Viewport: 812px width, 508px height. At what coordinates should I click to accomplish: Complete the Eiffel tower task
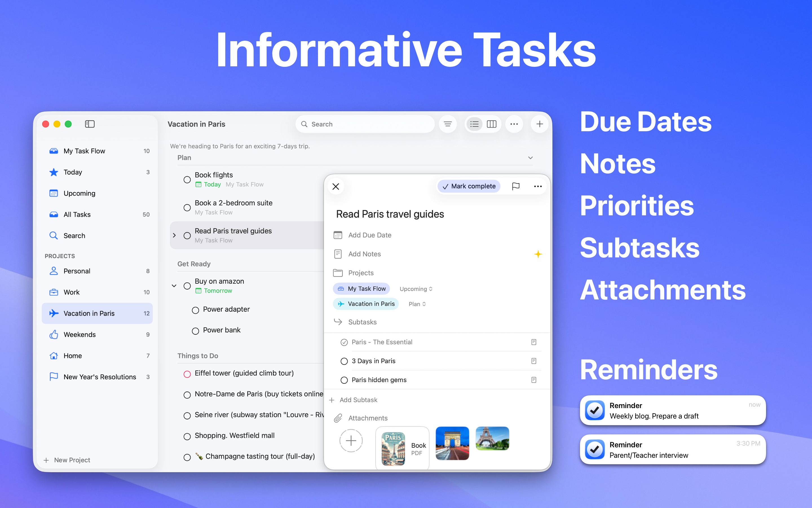pyautogui.click(x=187, y=374)
